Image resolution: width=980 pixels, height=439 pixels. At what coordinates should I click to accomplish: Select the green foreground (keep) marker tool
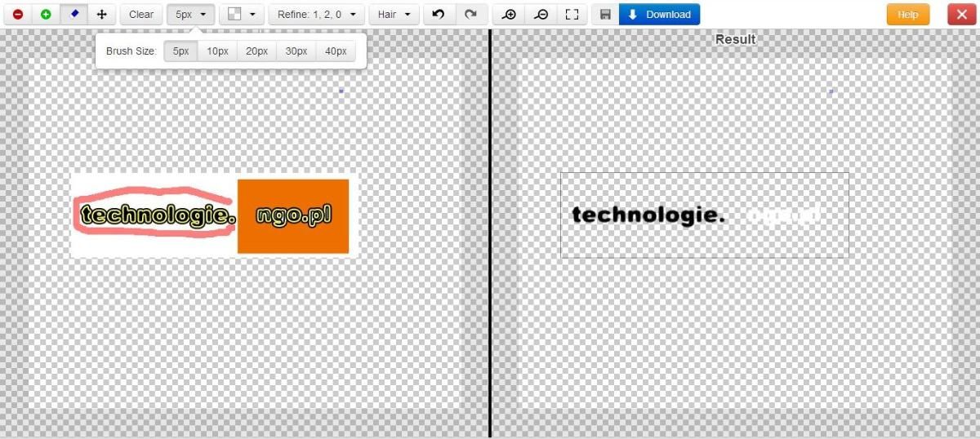[46, 15]
